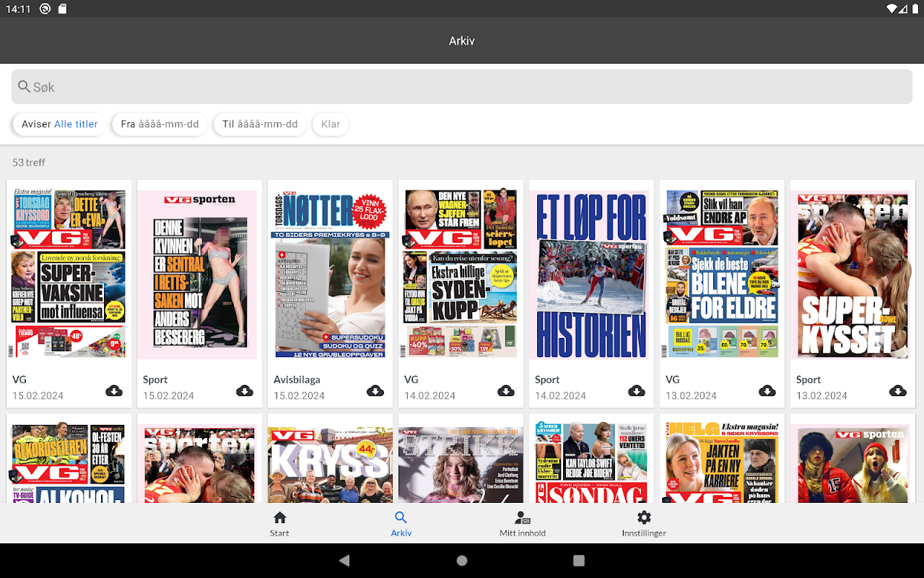
Task: Open the VG Alkohol cover in second row
Action: tap(69, 462)
